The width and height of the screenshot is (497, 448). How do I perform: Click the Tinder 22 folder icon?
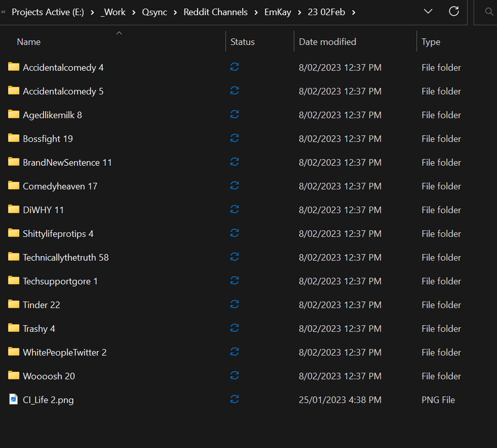click(14, 304)
